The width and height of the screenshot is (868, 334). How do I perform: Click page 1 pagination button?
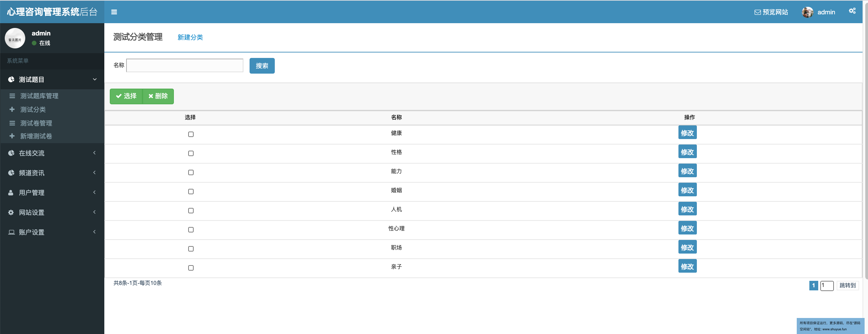point(813,286)
